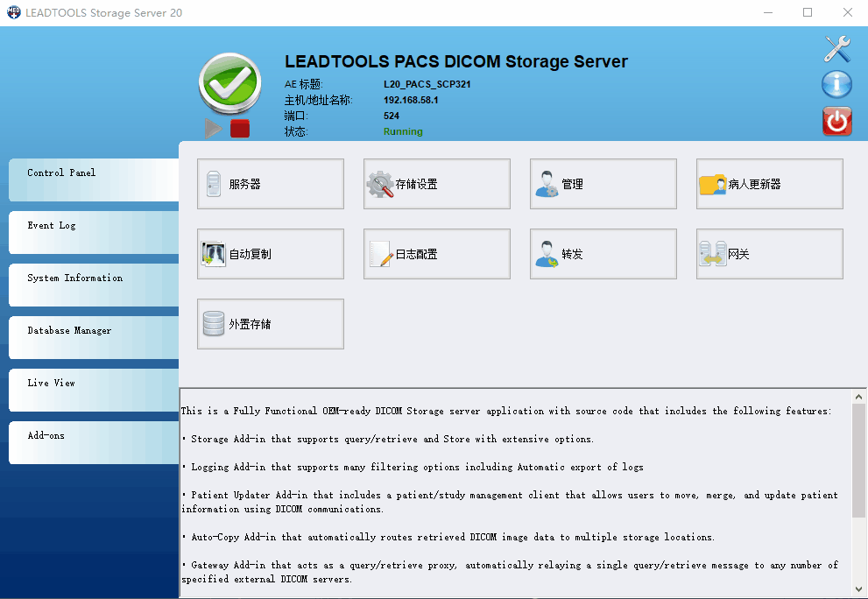Viewport: 868px width, 599px height.
Task: Switch to the Event Log tab
Action: [94, 232]
